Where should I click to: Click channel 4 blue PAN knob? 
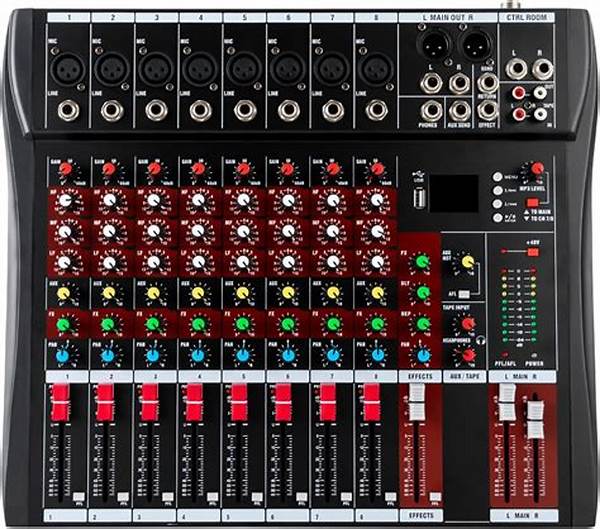197,354
